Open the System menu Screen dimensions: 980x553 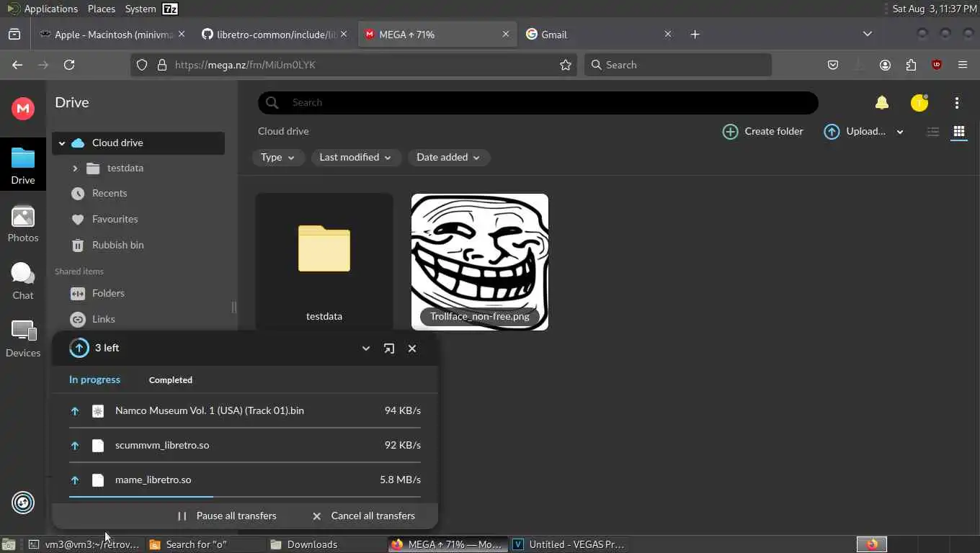[x=141, y=9]
